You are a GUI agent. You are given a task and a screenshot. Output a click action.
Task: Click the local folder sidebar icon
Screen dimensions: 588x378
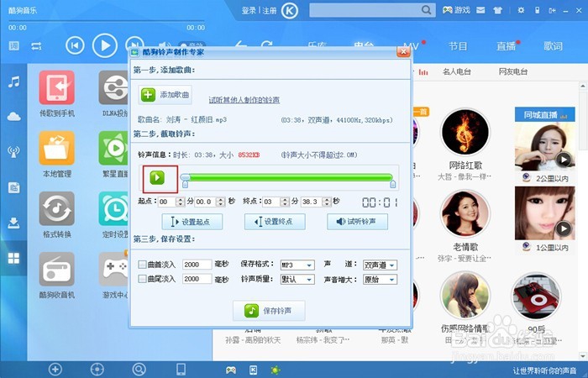coord(14,187)
